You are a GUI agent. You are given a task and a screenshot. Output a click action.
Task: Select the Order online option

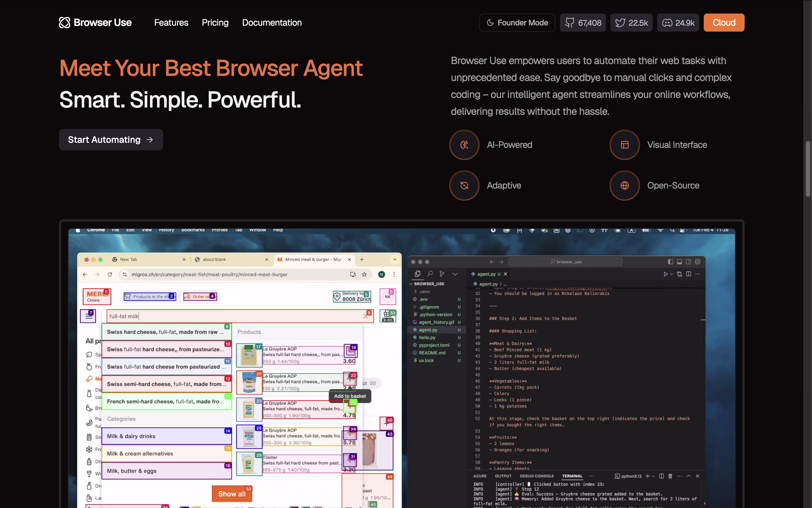(x=200, y=297)
